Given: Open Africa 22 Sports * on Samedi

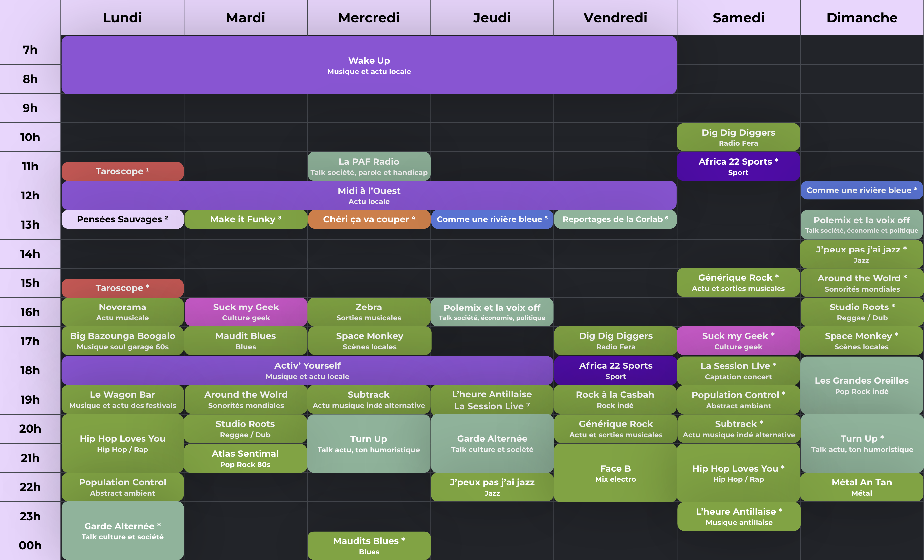Looking at the screenshot, I should pyautogui.click(x=738, y=166).
